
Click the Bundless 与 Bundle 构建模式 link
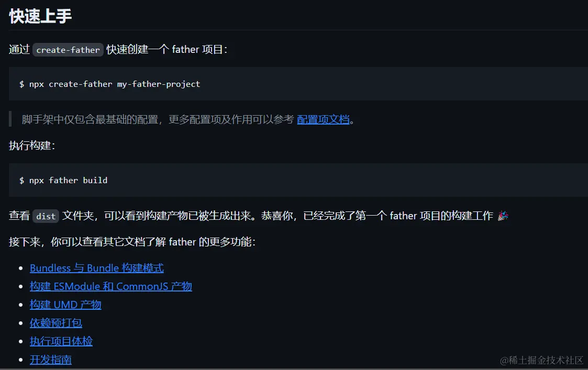tap(96, 268)
